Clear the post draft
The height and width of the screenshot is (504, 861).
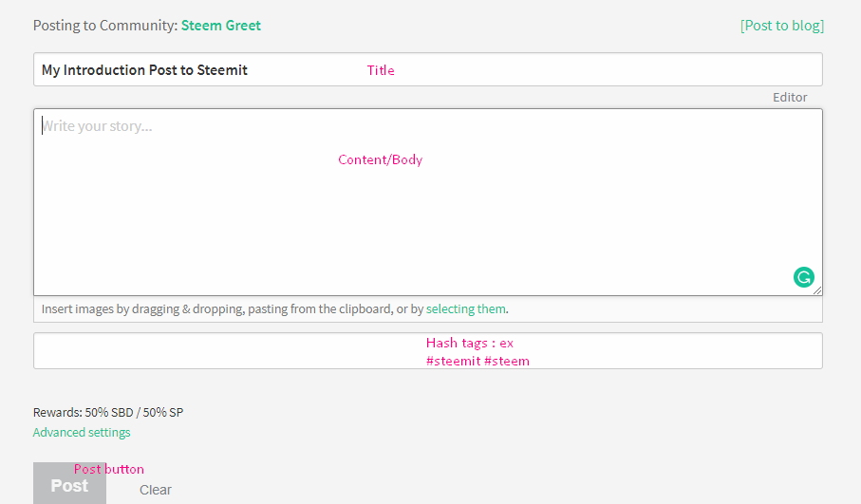(156, 490)
